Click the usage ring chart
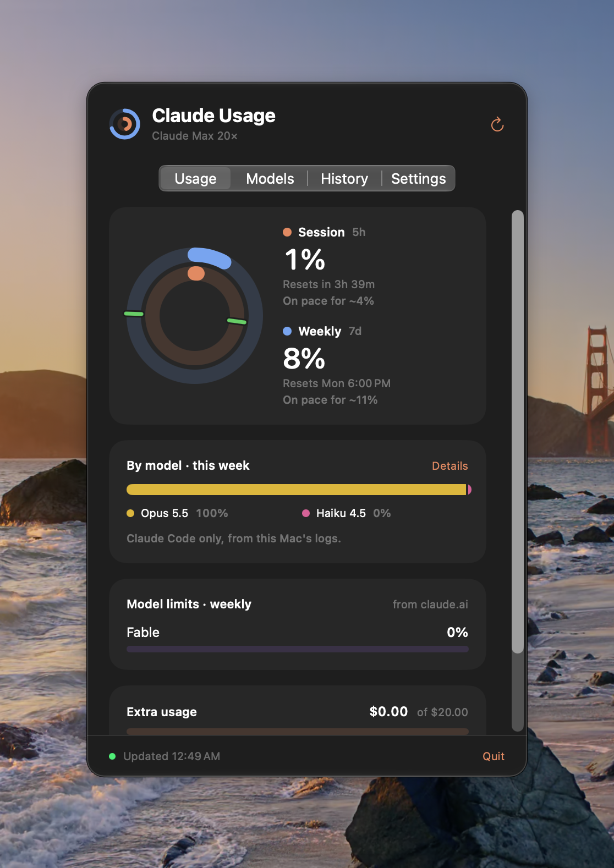Image resolution: width=614 pixels, height=868 pixels. [x=195, y=316]
